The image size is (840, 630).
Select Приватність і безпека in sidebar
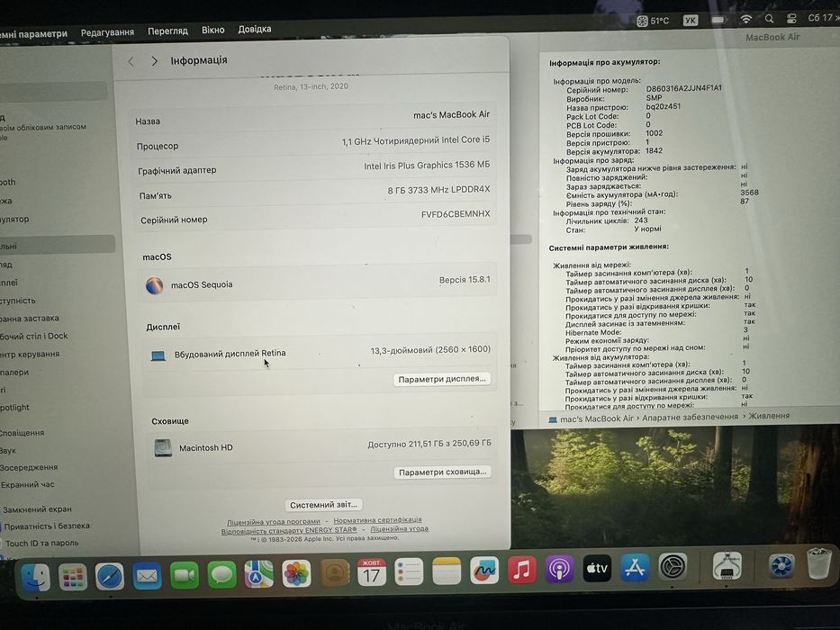[x=47, y=526]
